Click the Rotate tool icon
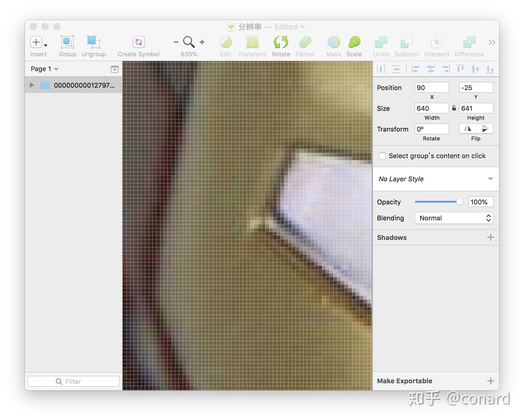The image size is (524, 420). click(281, 42)
